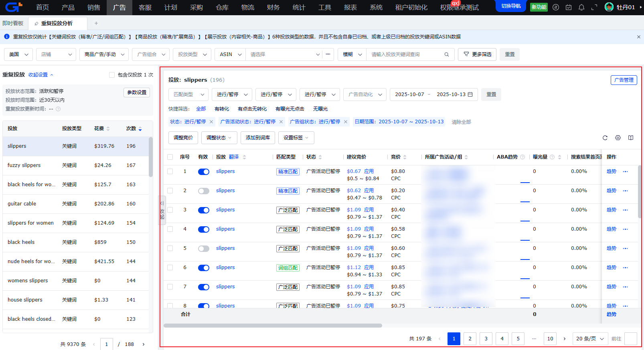Check the 包含仅投放 1 次 checkbox
Screen dimensions: 644x350
(x=112, y=75)
